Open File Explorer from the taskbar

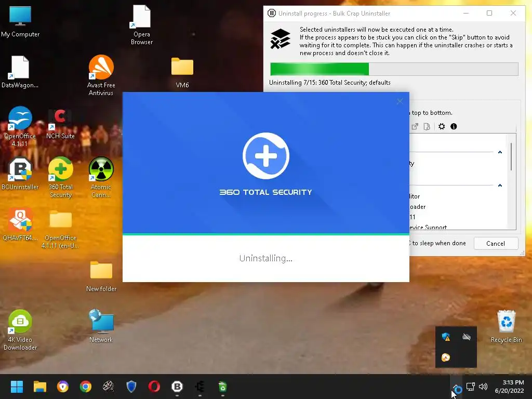39,387
